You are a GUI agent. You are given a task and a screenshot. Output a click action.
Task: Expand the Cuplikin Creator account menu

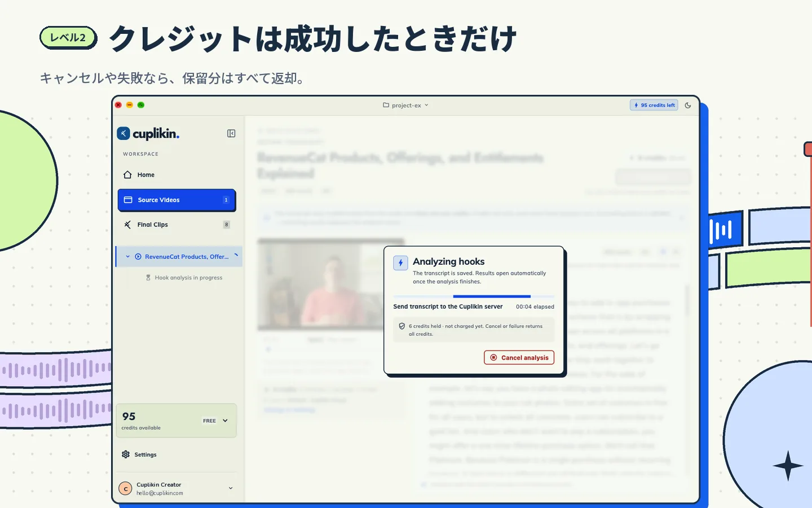coord(231,488)
